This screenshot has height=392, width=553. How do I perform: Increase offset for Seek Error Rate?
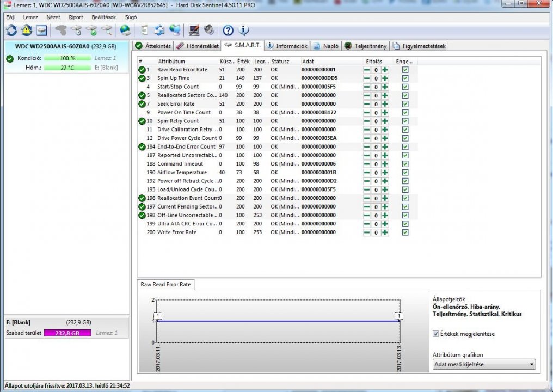pyautogui.click(x=385, y=104)
